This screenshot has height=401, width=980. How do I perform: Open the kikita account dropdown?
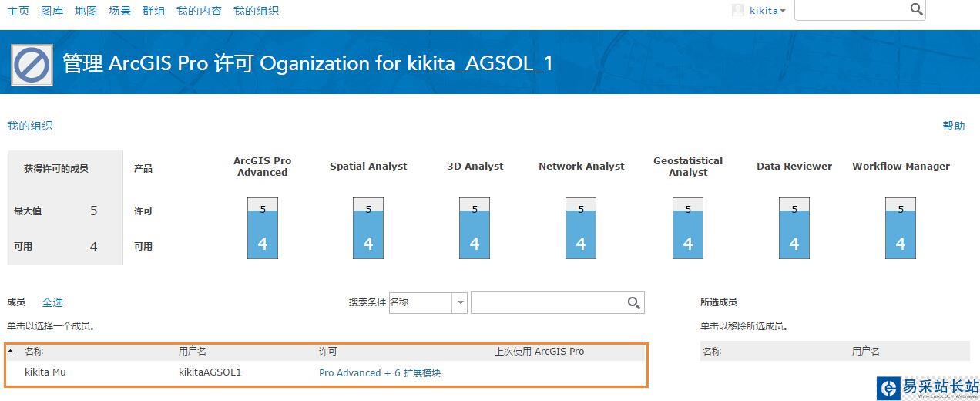pyautogui.click(x=767, y=11)
